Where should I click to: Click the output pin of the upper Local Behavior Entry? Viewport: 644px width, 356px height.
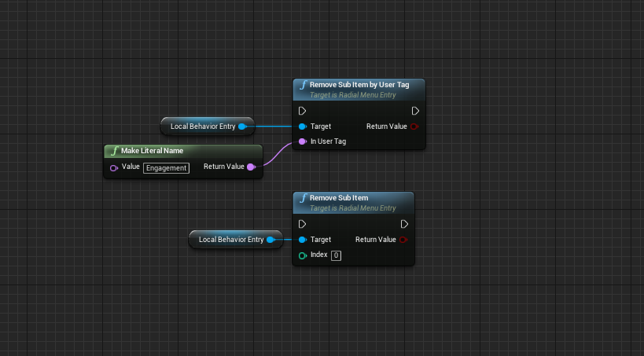242,126
